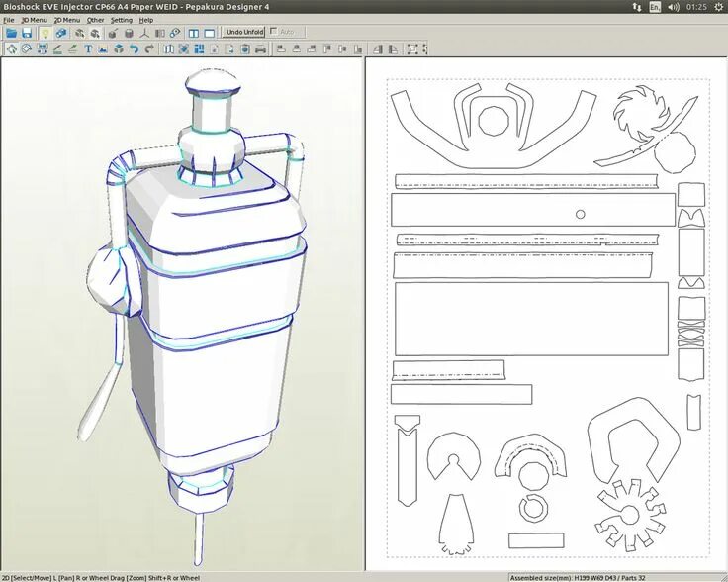Click the axis orientation icon in top toolbar
The image size is (728, 582).
[x=144, y=33]
